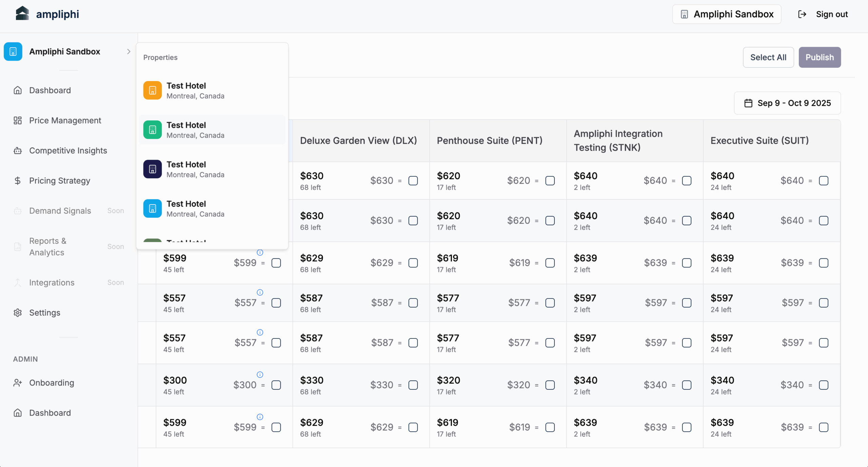Check the Integration Testing $340 checkbox
Screen dimensions: 868x467
pos(687,385)
